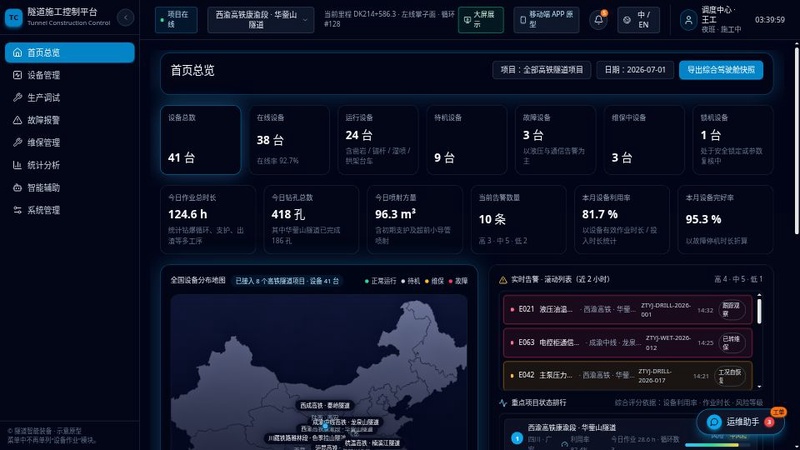Click the TC platform logo
The width and height of the screenshot is (800, 450).
14,18
